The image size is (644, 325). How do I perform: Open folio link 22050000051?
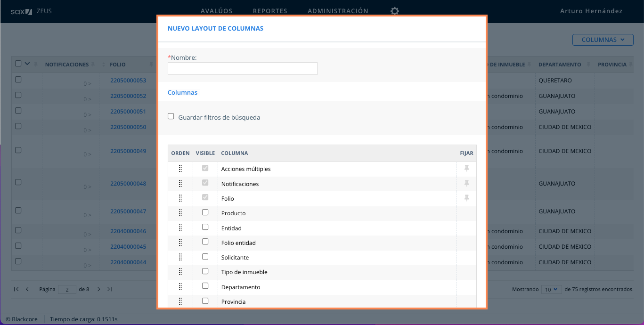point(128,112)
